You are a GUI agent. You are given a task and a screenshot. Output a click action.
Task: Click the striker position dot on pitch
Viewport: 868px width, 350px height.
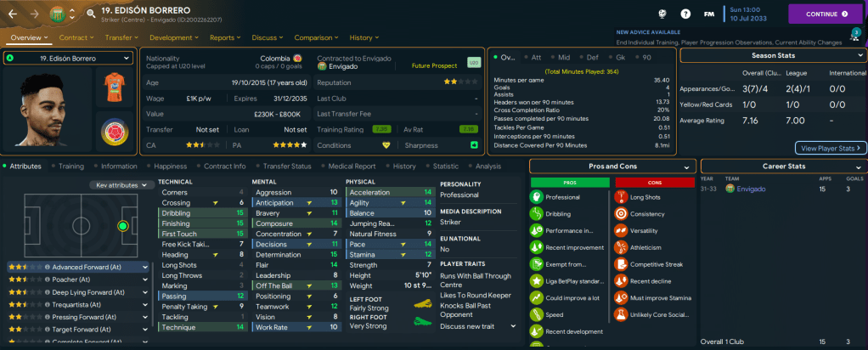[123, 226]
